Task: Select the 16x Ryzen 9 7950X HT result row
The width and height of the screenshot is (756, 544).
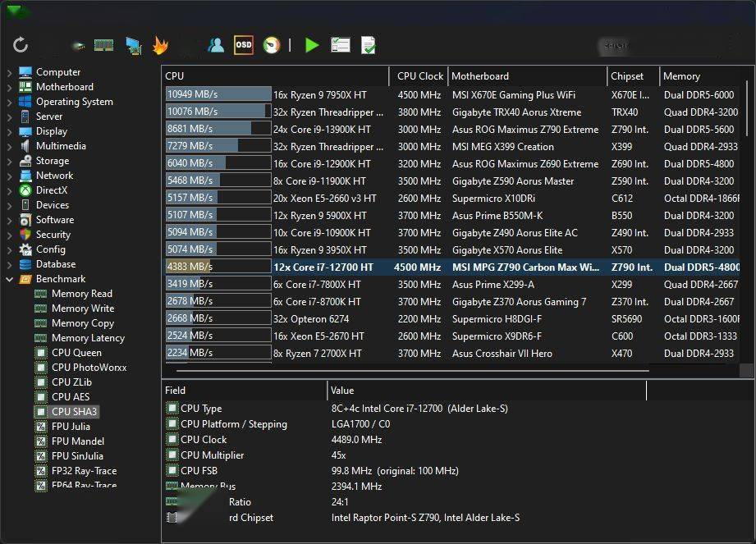Action: pyautogui.click(x=319, y=95)
